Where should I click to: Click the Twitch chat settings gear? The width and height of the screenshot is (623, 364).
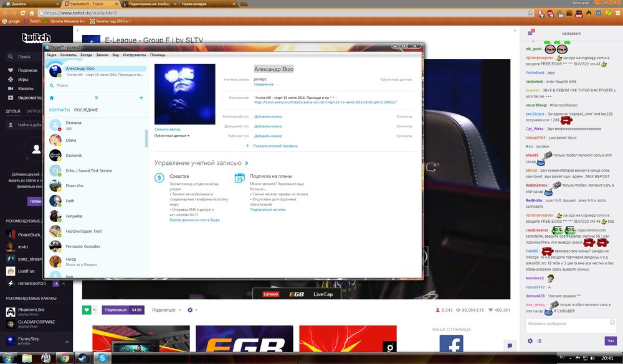530,341
